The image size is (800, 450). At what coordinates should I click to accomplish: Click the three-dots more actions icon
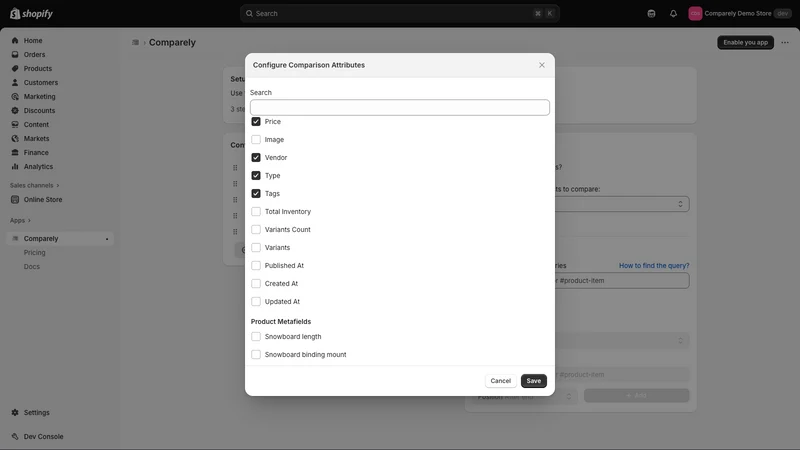pos(785,42)
